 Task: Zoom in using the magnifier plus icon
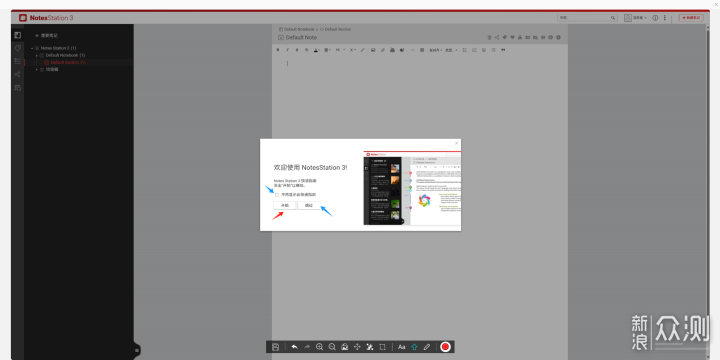click(x=320, y=347)
